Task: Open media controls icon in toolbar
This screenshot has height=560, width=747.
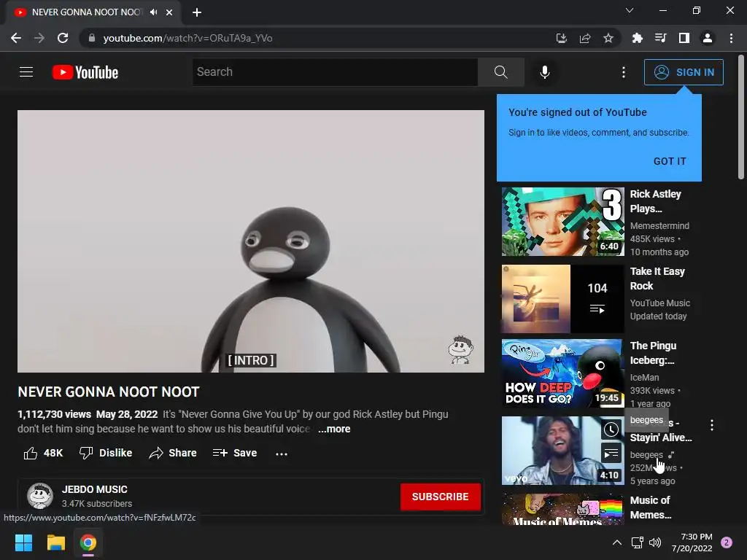Action: [660, 38]
